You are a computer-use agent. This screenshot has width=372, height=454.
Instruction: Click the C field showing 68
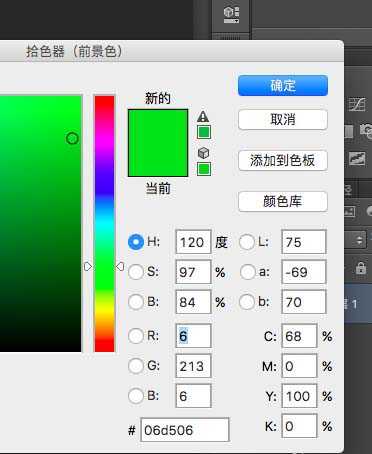tap(299, 336)
